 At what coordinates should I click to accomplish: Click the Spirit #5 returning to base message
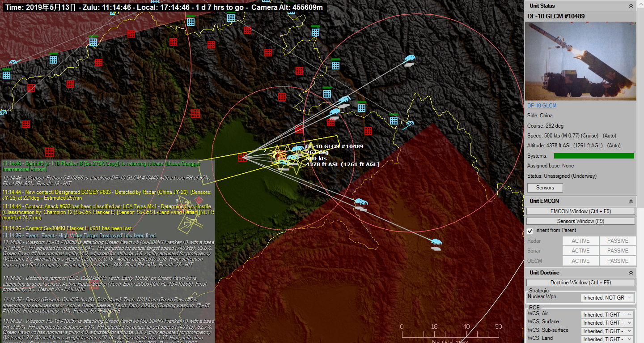click(x=102, y=167)
